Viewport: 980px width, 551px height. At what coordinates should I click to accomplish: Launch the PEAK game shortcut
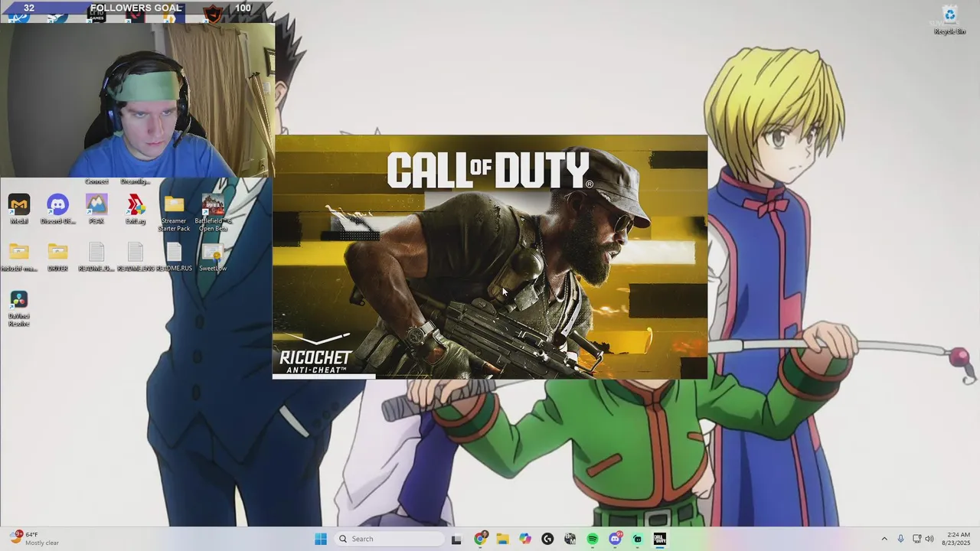coord(96,209)
